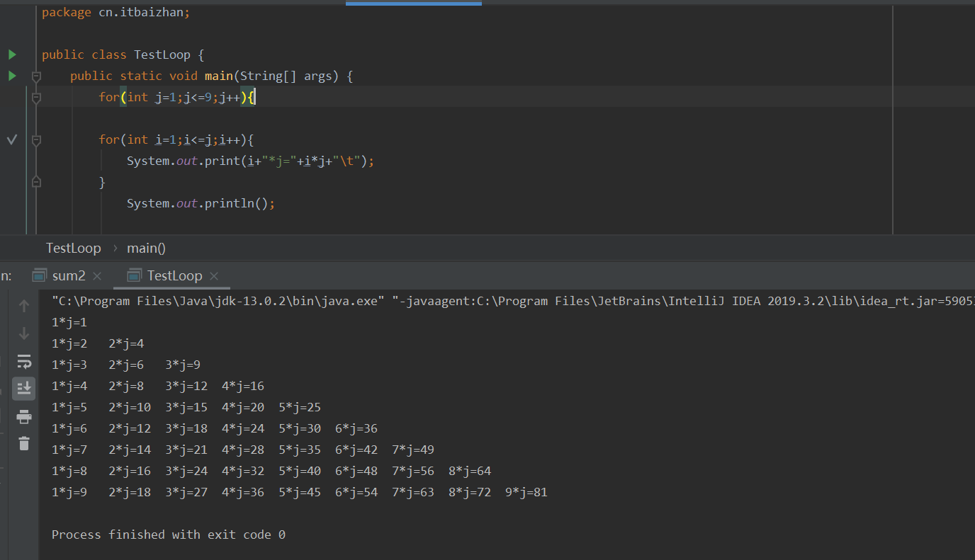
Task: Close the TestLoop run tab
Action: click(214, 276)
